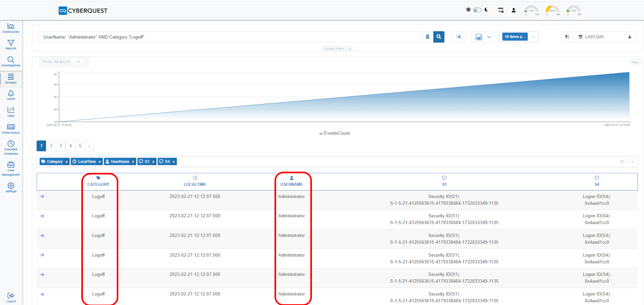The image size is (644, 305).
Task: Click the 10m interval chart button
Action: pyautogui.click(x=635, y=62)
